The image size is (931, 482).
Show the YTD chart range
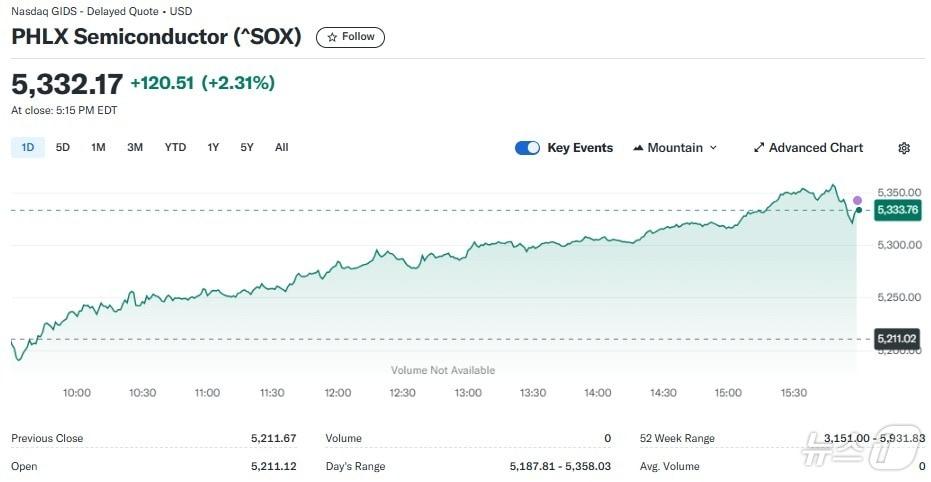point(175,148)
